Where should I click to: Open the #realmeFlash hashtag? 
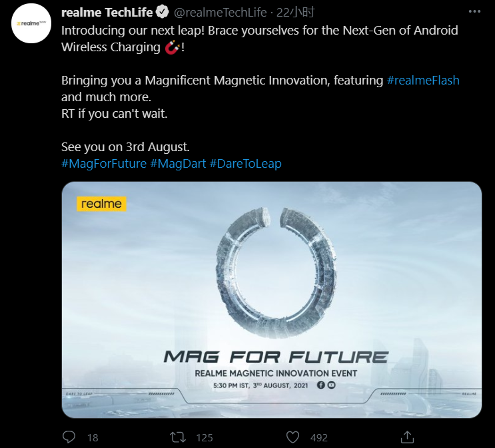[423, 81]
